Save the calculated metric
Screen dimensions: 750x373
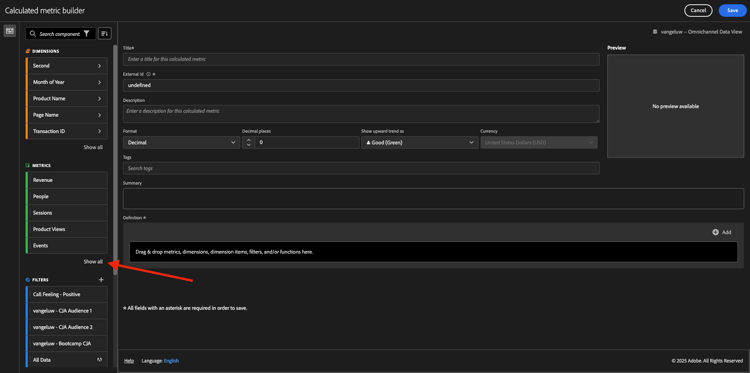[x=732, y=11]
